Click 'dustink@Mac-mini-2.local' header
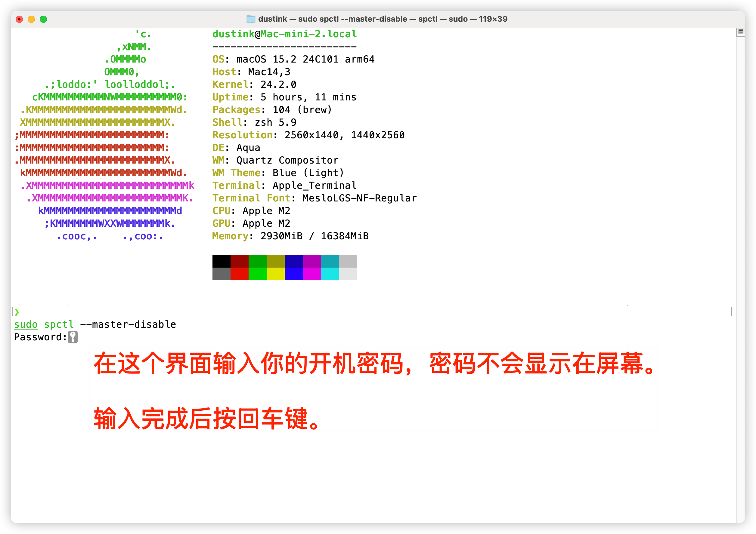 (284, 34)
